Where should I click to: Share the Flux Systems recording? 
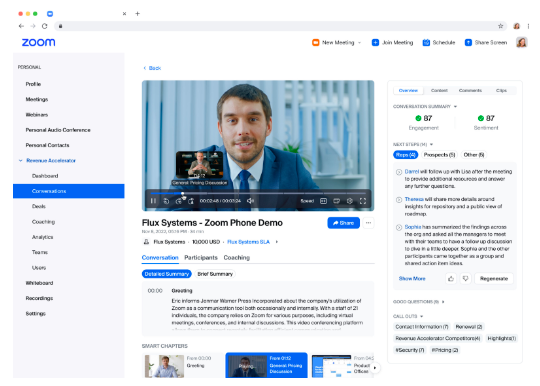(x=343, y=223)
